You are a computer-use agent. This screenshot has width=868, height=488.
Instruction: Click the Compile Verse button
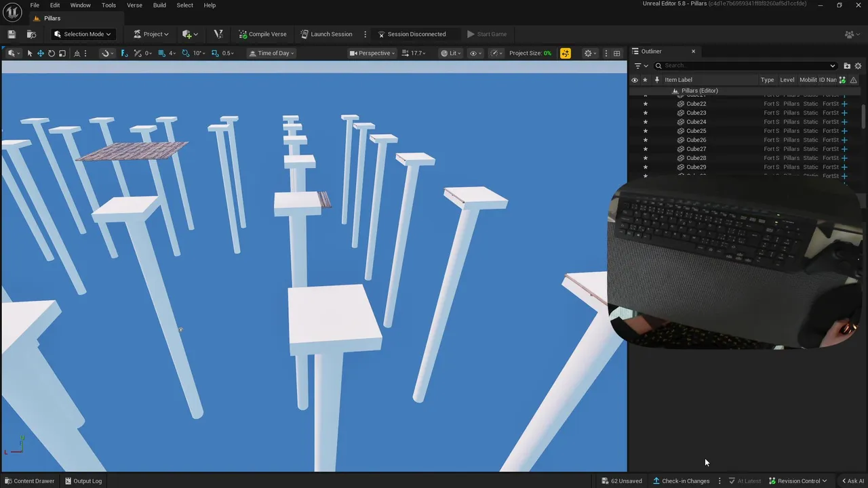point(262,34)
